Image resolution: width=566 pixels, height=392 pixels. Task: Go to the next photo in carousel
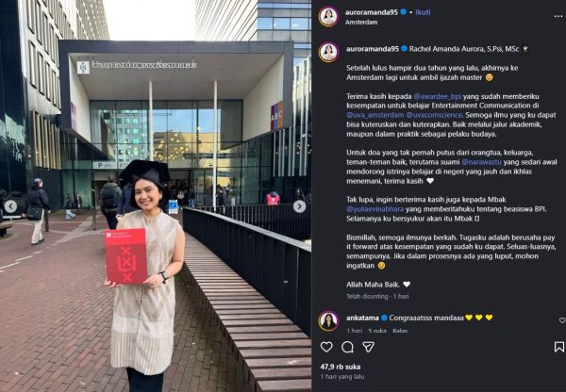[299, 206]
